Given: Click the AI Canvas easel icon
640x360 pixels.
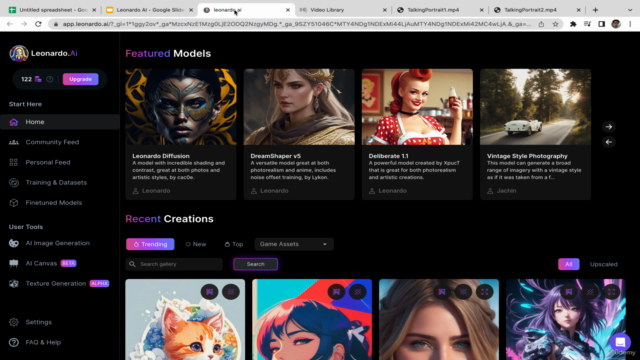Looking at the screenshot, I should click(14, 263).
